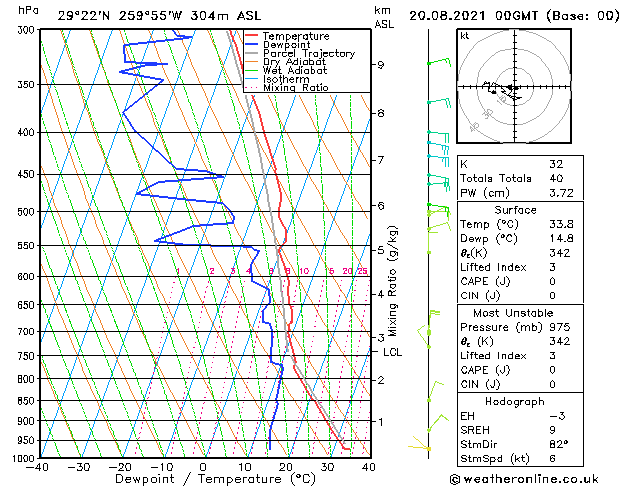Click the surface Temp value 33.8
The image size is (629, 486).
(561, 224)
